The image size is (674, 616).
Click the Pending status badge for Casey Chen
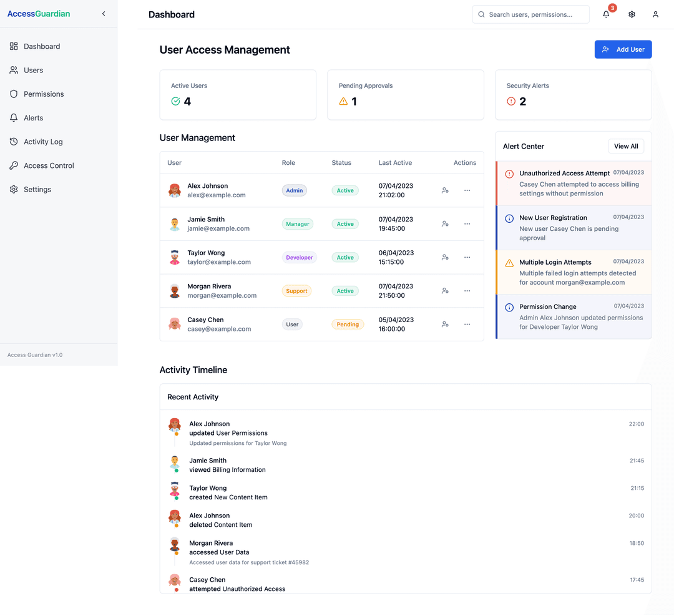[x=348, y=325]
